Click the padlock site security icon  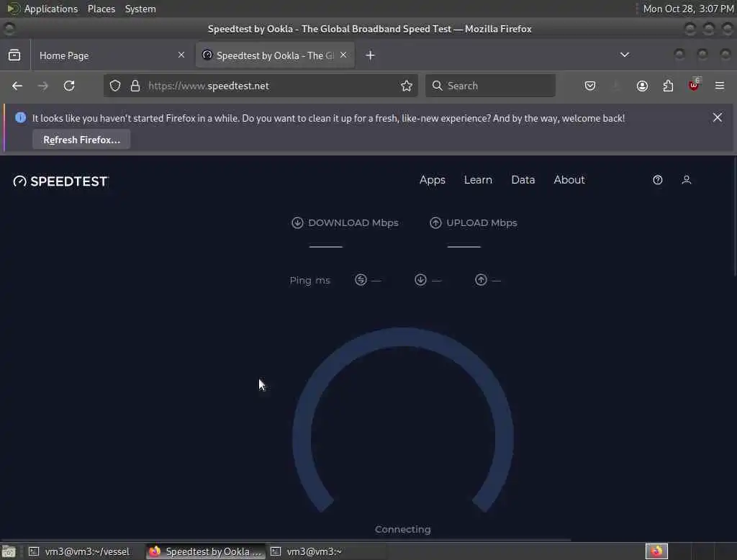[135, 86]
